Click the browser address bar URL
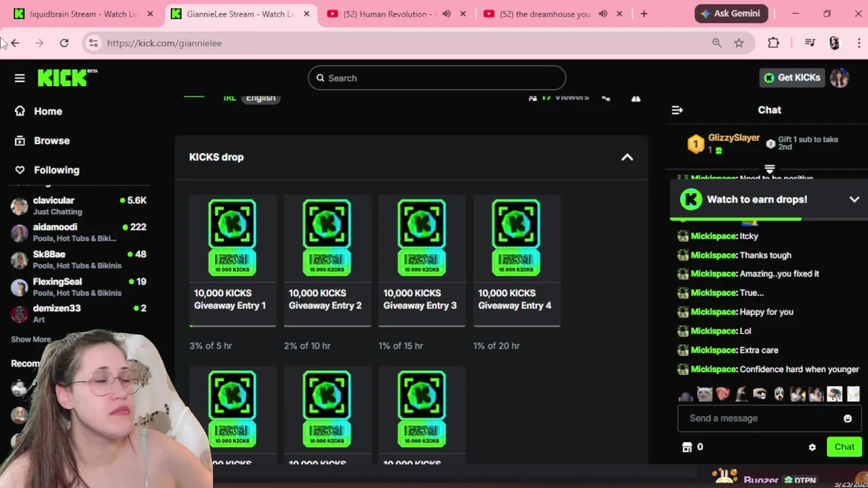The width and height of the screenshot is (868, 488). tap(164, 43)
